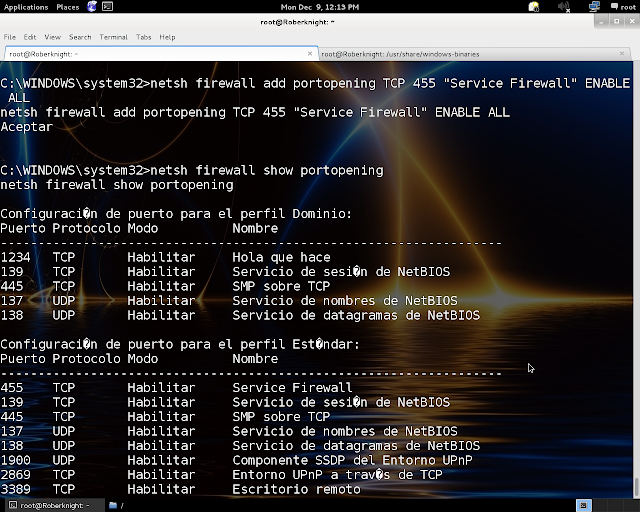Launch the Iceweasel browser icon in top panel
640x512 pixels.
click(x=92, y=7)
